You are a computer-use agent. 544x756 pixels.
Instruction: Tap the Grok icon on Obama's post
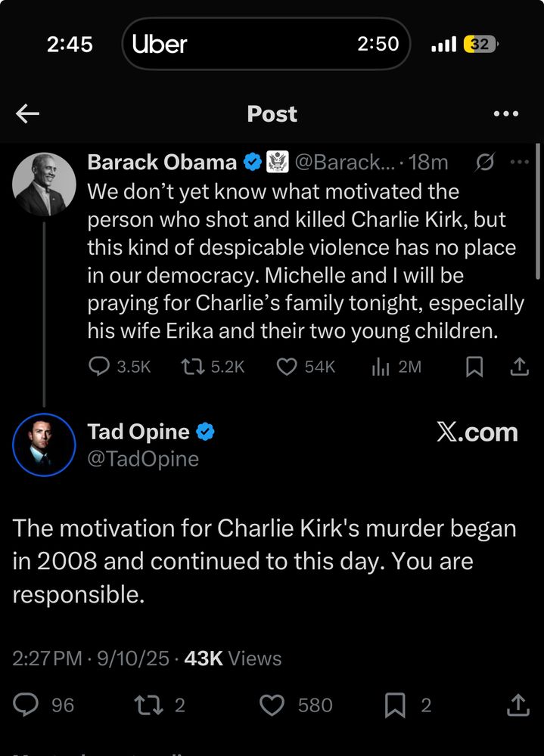tap(487, 163)
